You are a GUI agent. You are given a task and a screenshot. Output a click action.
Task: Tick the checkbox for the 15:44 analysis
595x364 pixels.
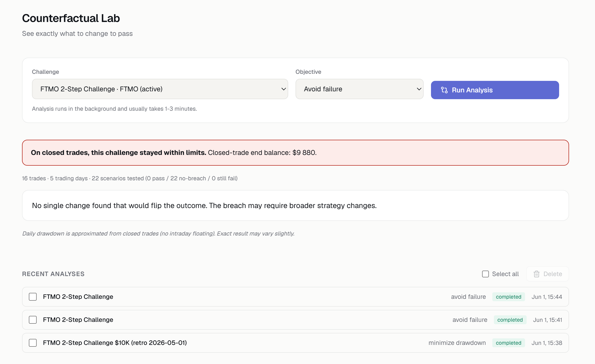pos(33,297)
